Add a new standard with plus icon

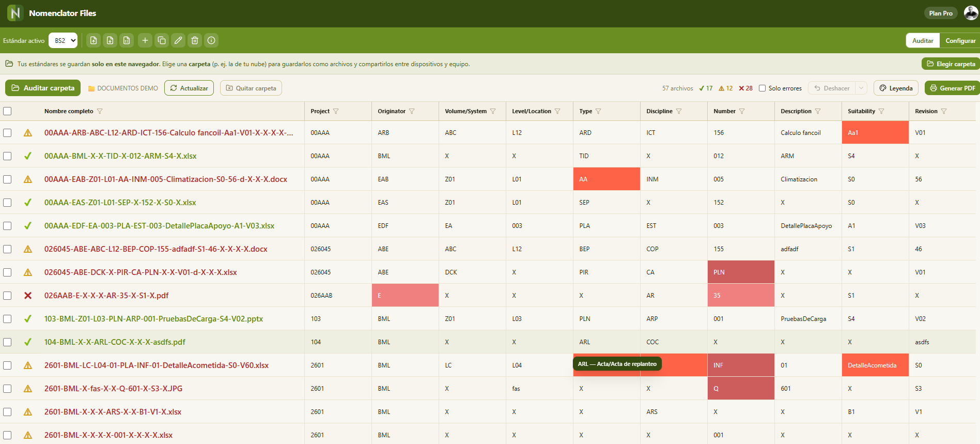pos(145,40)
